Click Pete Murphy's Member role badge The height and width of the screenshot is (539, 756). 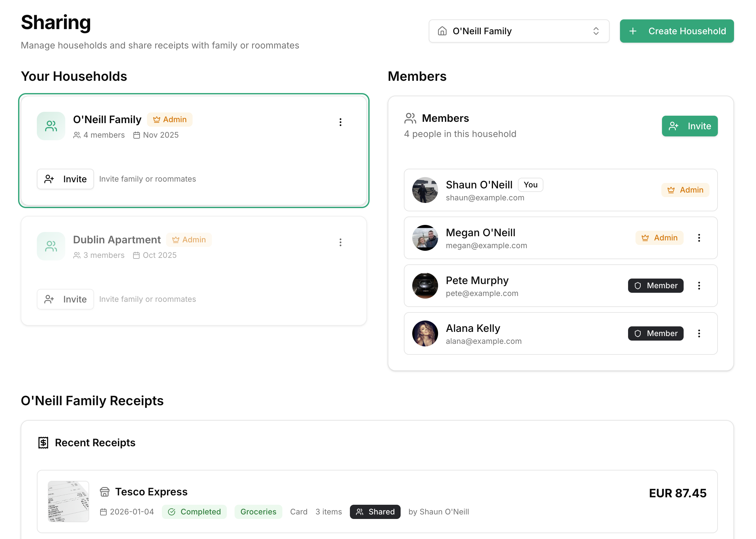[656, 286]
